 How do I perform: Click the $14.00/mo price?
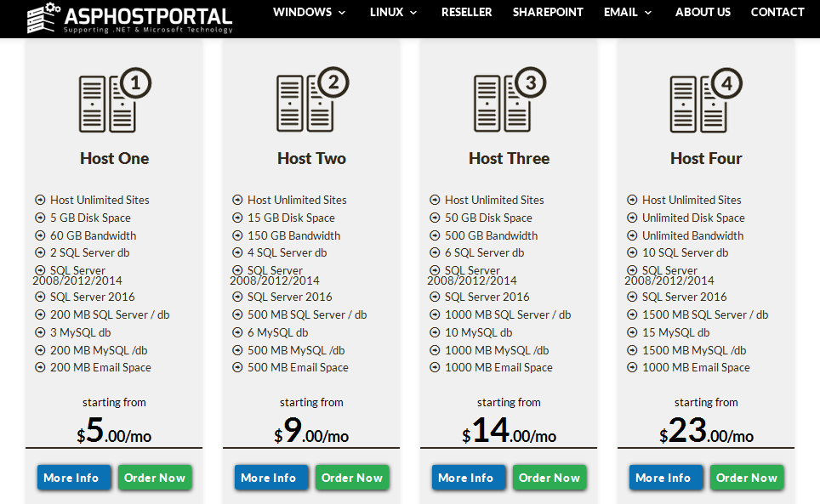click(x=509, y=430)
